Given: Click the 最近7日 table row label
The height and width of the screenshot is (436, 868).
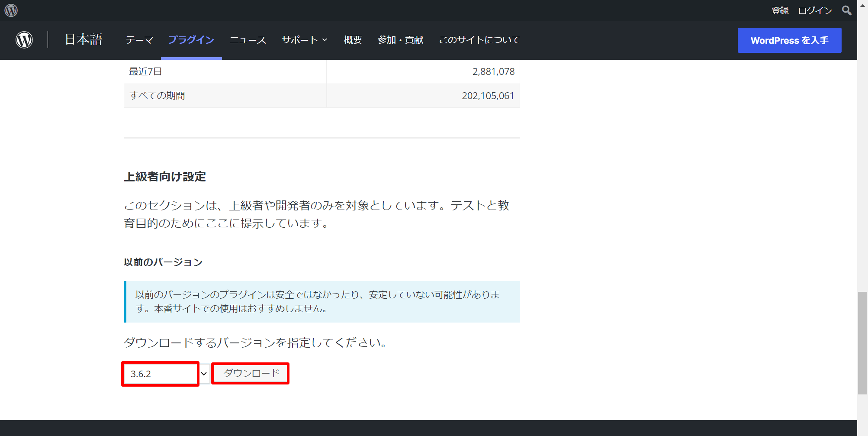Looking at the screenshot, I should [x=145, y=72].
